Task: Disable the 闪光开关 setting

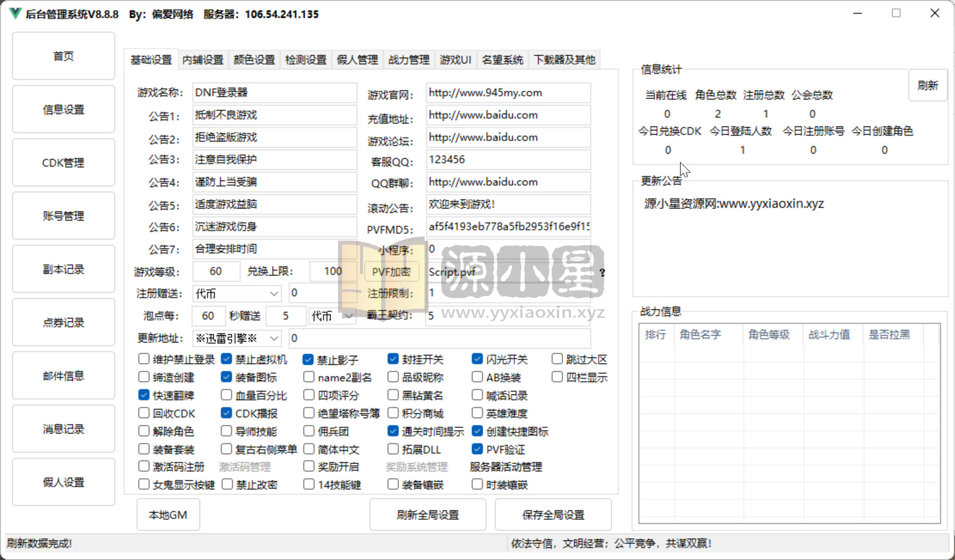Action: pos(477,359)
